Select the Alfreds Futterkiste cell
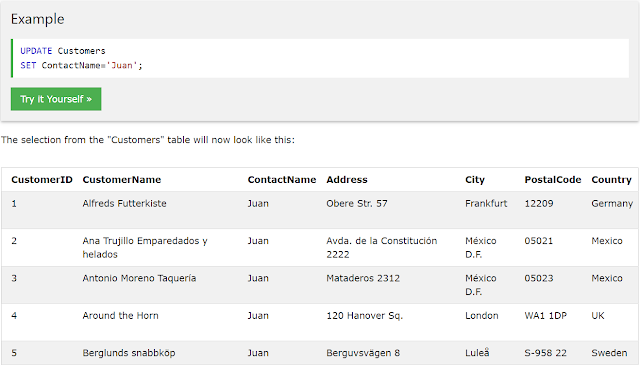This screenshot has width=640, height=365. click(x=124, y=203)
